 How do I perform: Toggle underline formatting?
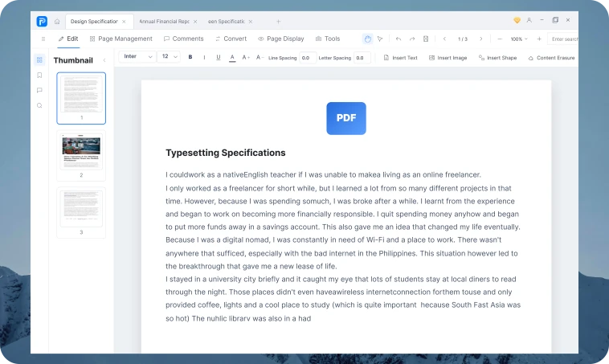[219, 58]
